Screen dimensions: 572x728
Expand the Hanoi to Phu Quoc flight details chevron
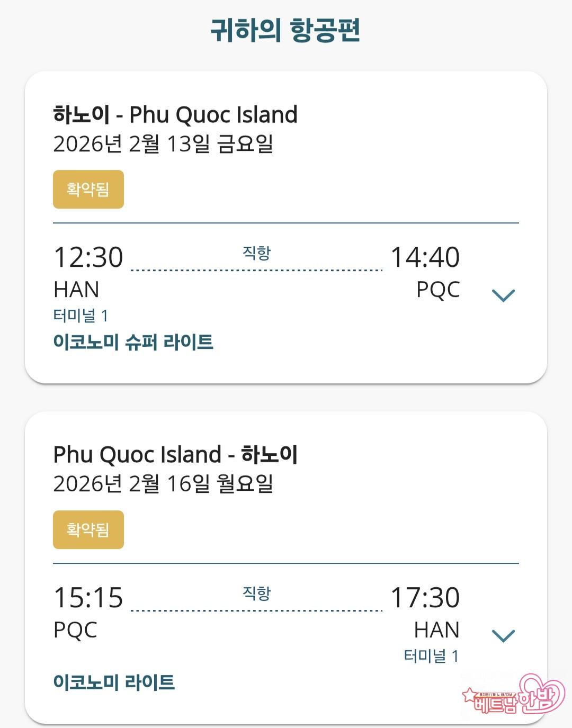[x=503, y=295]
